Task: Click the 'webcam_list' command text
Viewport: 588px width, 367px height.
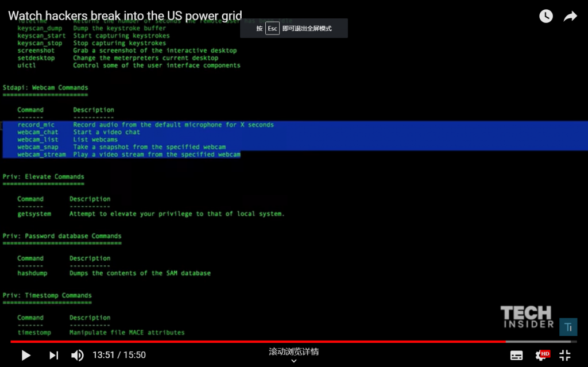Action: click(38, 140)
